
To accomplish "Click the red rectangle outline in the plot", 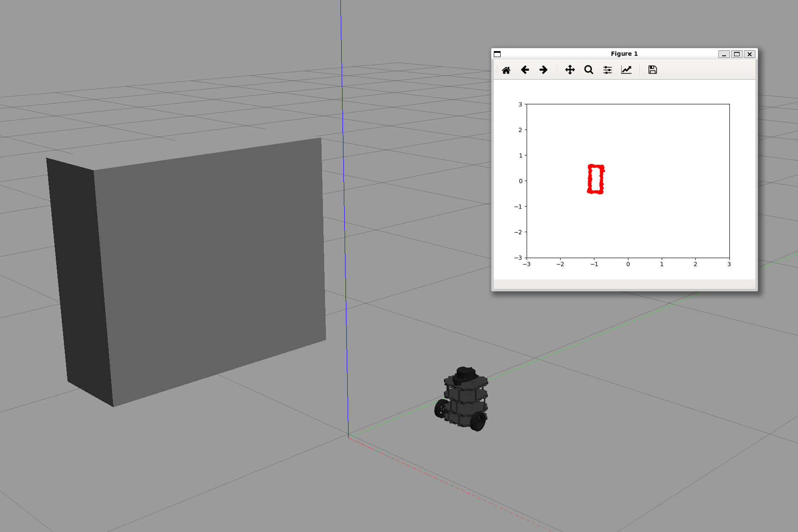I will tap(589, 179).
